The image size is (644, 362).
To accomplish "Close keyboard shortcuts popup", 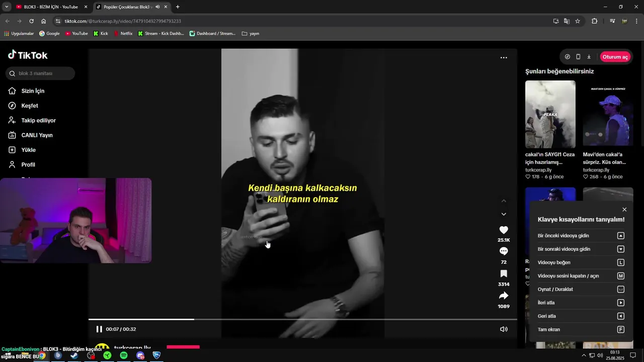I will tap(624, 210).
